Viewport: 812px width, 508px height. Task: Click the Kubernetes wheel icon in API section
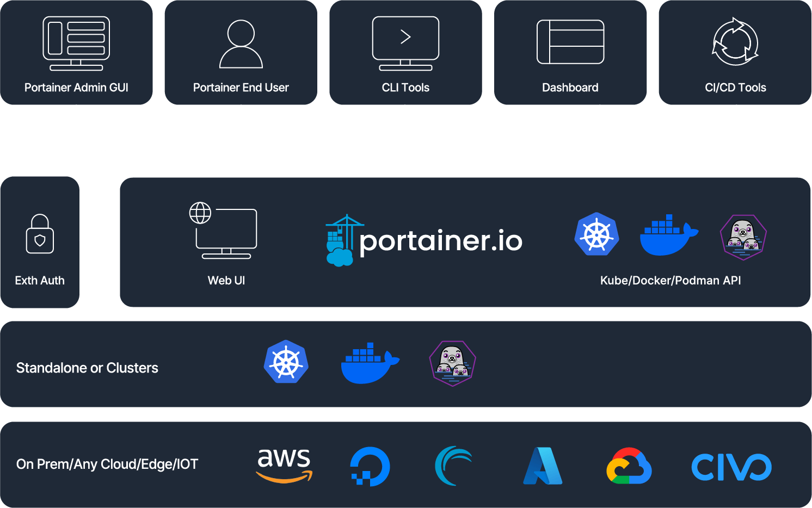click(x=596, y=234)
